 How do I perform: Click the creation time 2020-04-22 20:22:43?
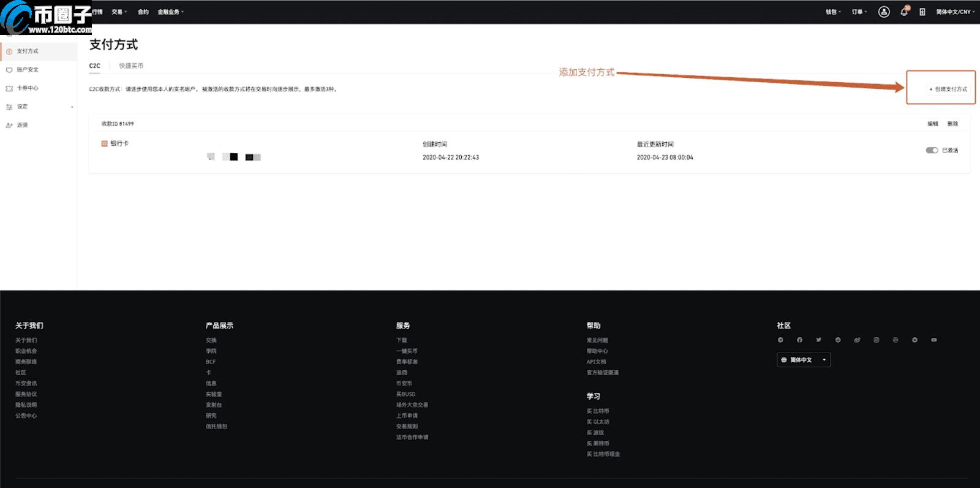451,158
